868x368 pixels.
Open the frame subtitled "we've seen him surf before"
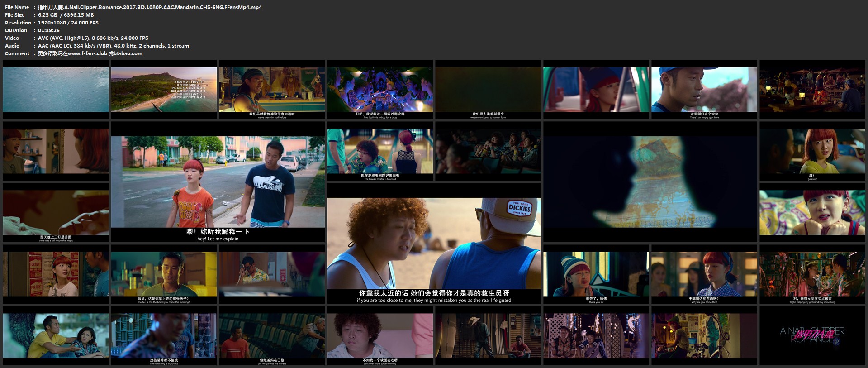[x=272, y=89]
